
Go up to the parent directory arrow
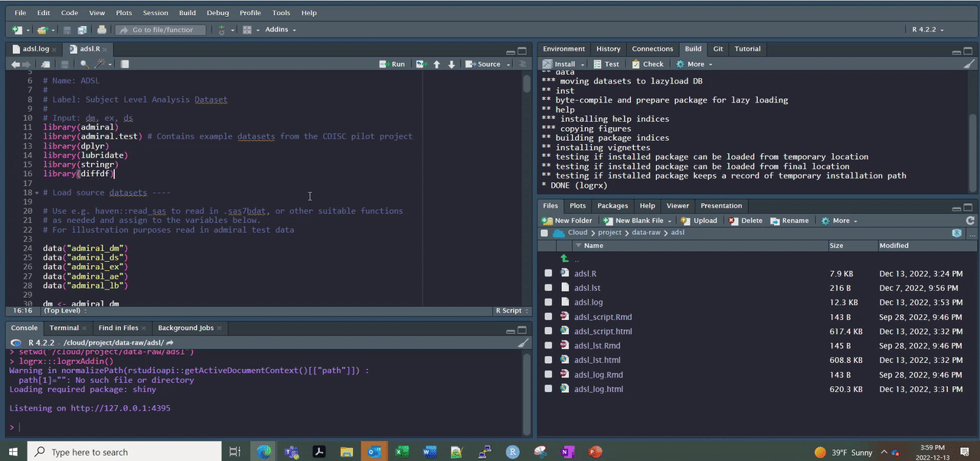tap(565, 259)
